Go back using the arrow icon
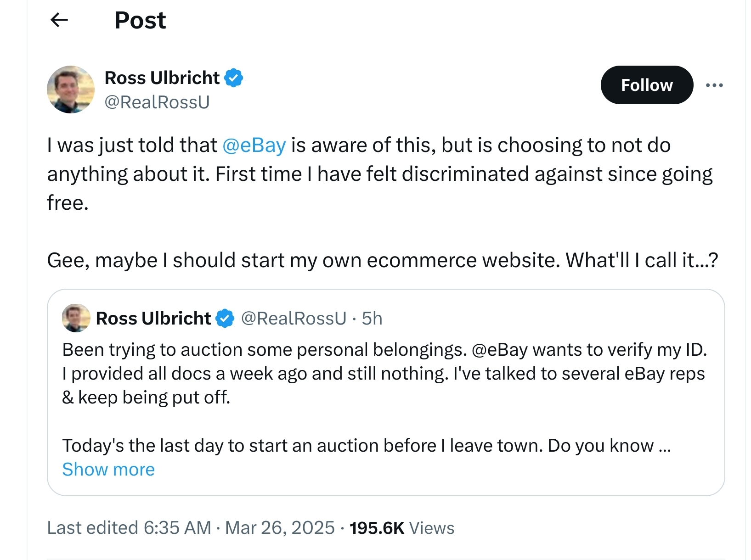751x560 pixels. tap(59, 20)
